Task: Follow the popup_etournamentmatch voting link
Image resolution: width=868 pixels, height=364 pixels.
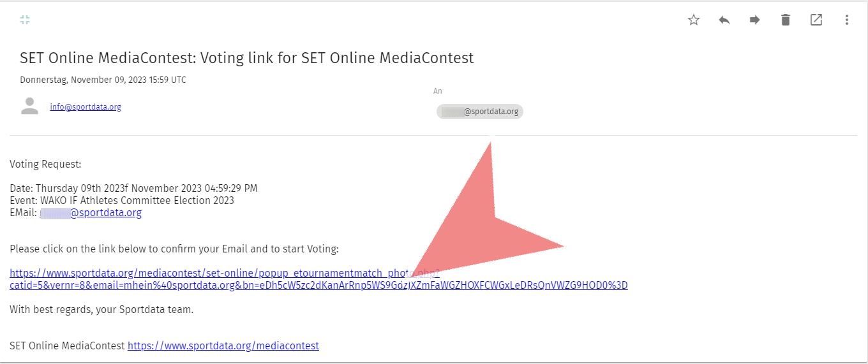Action: click(x=318, y=279)
